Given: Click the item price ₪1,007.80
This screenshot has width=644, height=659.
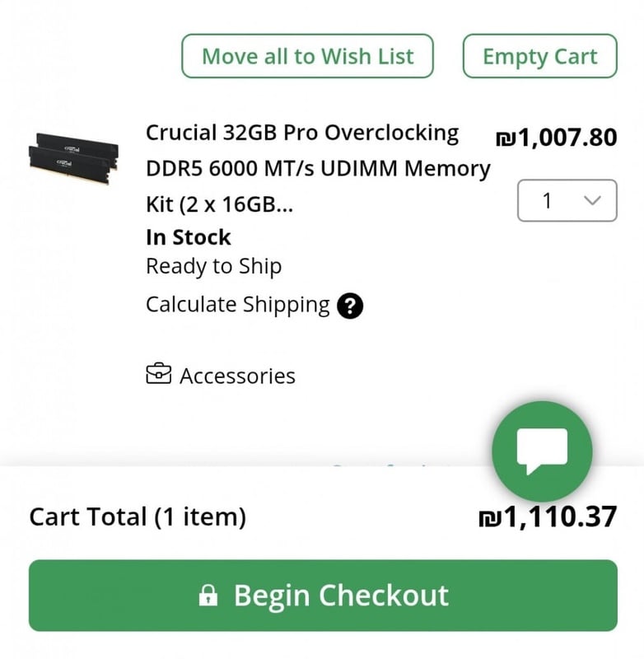Looking at the screenshot, I should (x=556, y=137).
